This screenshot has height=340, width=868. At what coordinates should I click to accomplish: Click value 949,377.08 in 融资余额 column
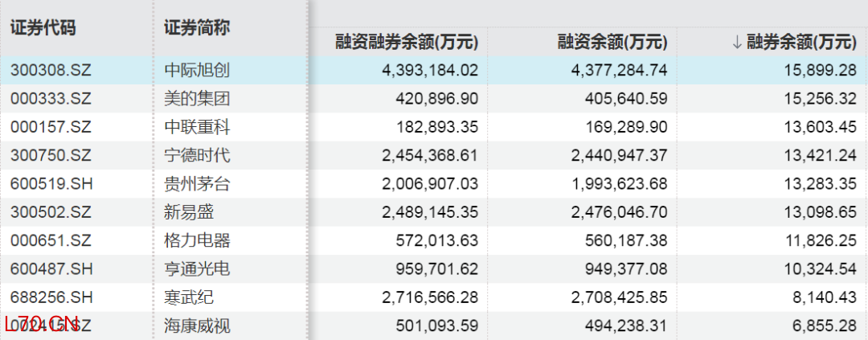pos(626,269)
